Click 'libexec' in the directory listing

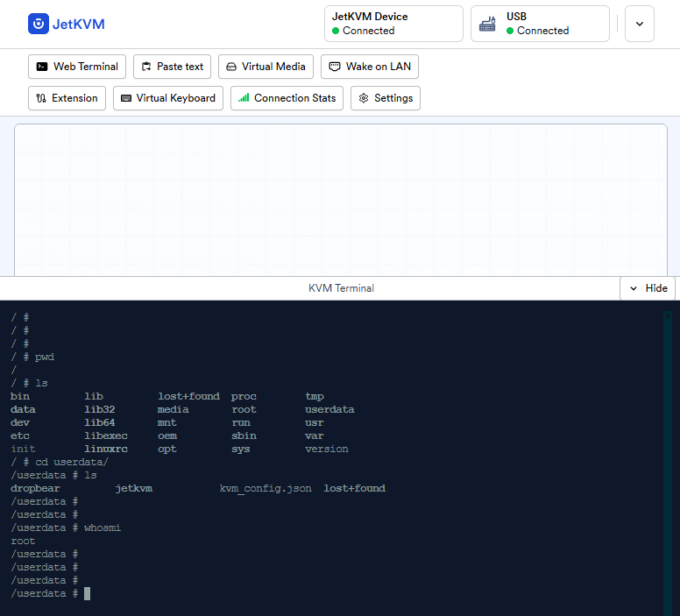(x=106, y=436)
